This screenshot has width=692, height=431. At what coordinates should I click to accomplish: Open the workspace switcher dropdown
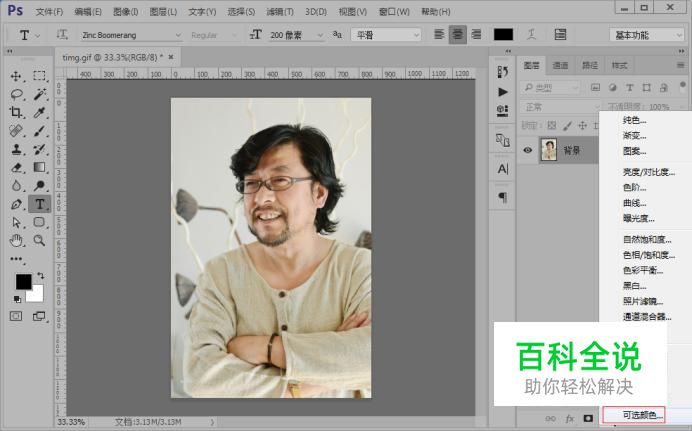646,35
